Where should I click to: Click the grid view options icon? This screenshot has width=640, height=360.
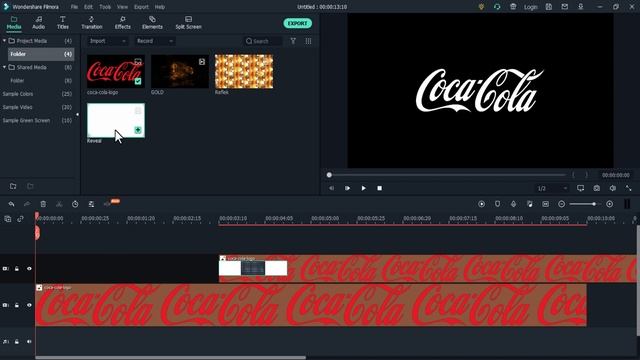coord(308,41)
